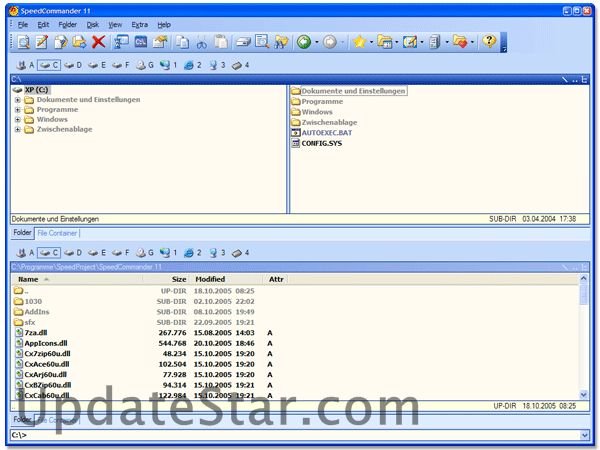The width and height of the screenshot is (600, 450).
Task: Click the yellow question mark Help icon
Action: (489, 41)
